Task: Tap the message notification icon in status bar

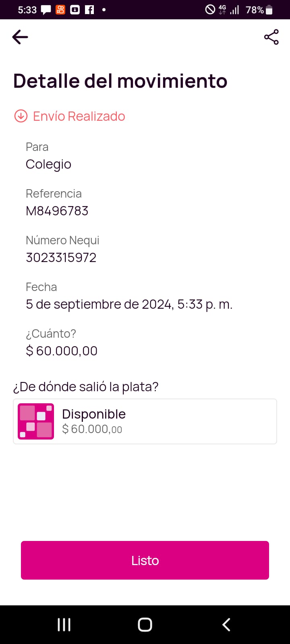Action: pyautogui.click(x=46, y=10)
